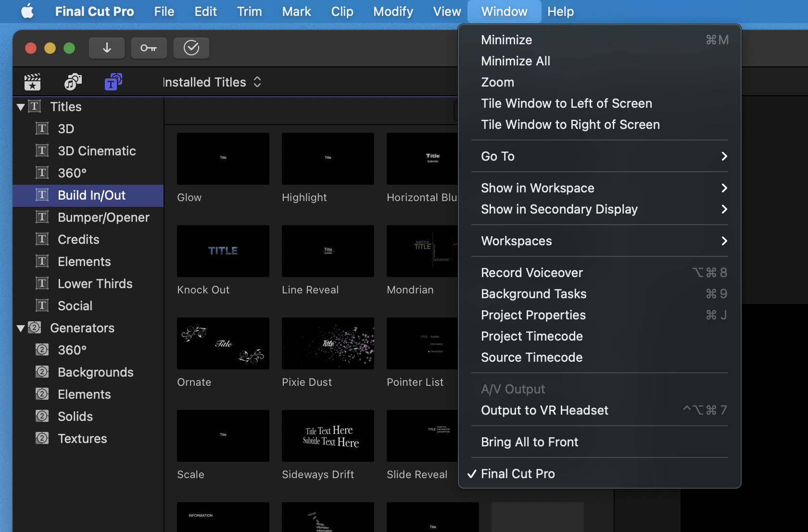The height and width of the screenshot is (532, 808).
Task: Choose Project Timecode menu item
Action: [600, 336]
